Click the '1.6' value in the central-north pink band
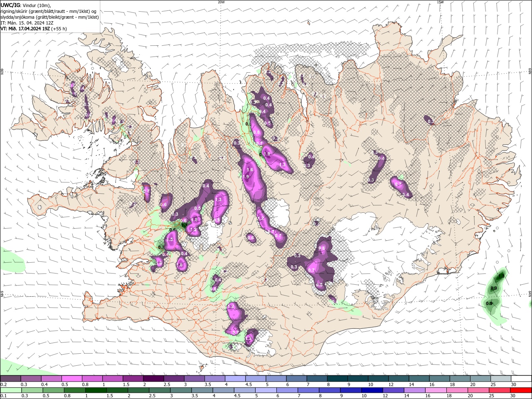Screen dimensions: 532x399 click(x=250, y=170)
